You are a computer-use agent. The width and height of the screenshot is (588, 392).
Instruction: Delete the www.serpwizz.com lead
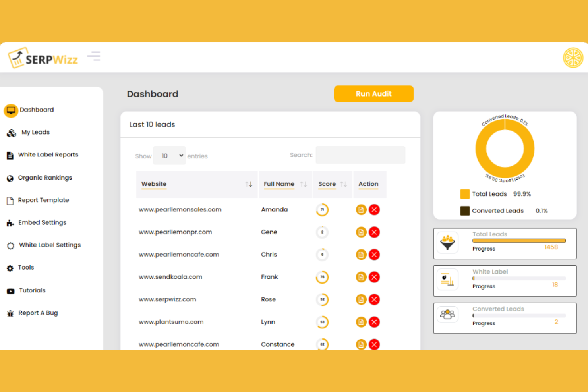[374, 299]
